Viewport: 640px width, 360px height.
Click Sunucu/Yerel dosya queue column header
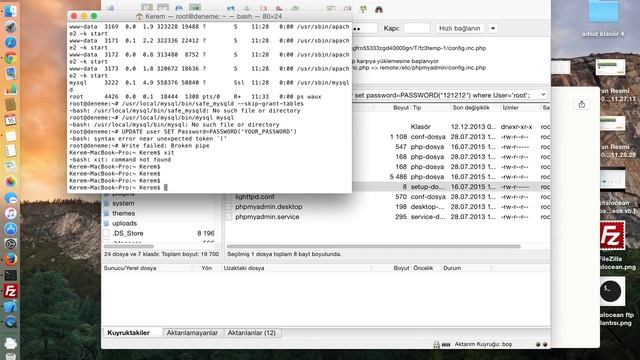[130, 268]
